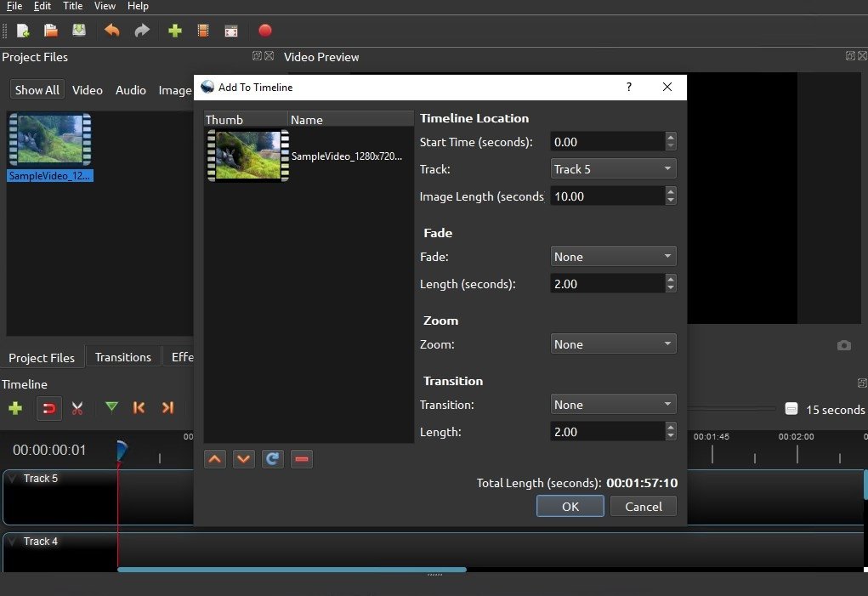Image resolution: width=868 pixels, height=596 pixels.
Task: Jump to previous marker icon
Action: tap(139, 408)
